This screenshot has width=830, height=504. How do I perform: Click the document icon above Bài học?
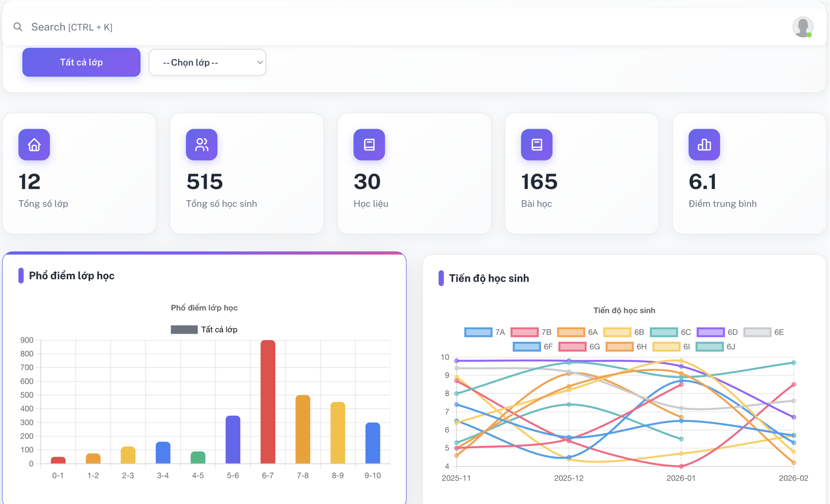pos(536,145)
